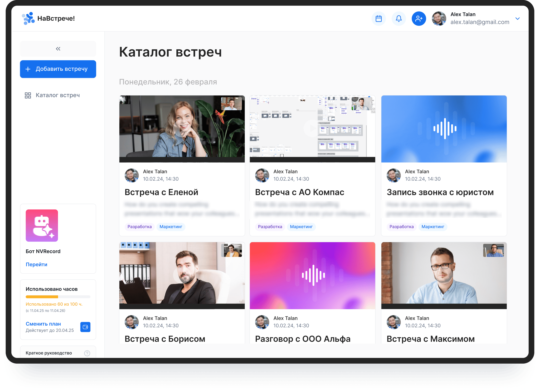This screenshot has height=392, width=540.
Task: Click Использовано 60 из 100 ч. text
Action: pyautogui.click(x=54, y=304)
